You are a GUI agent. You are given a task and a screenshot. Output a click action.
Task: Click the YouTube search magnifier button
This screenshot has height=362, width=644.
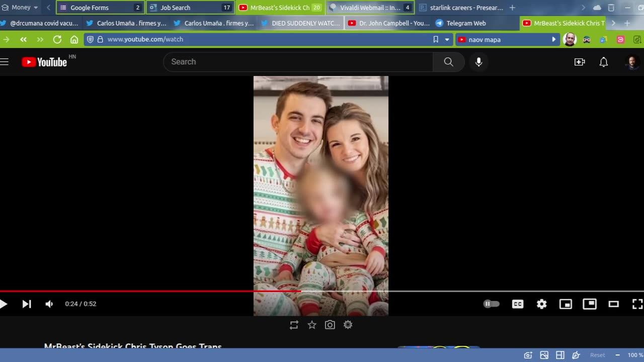click(448, 62)
